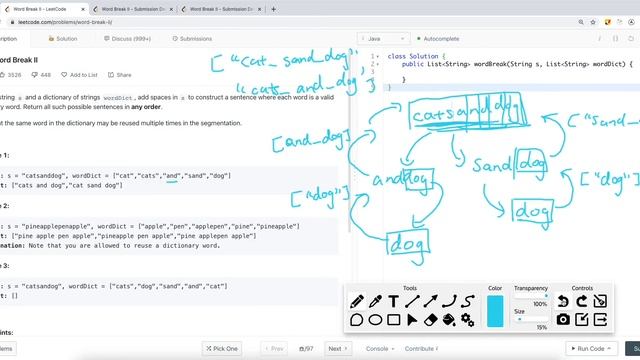Screen dimensions: 640x360
Task: Redo the last drawing stroke
Action: pyautogui.click(x=582, y=301)
